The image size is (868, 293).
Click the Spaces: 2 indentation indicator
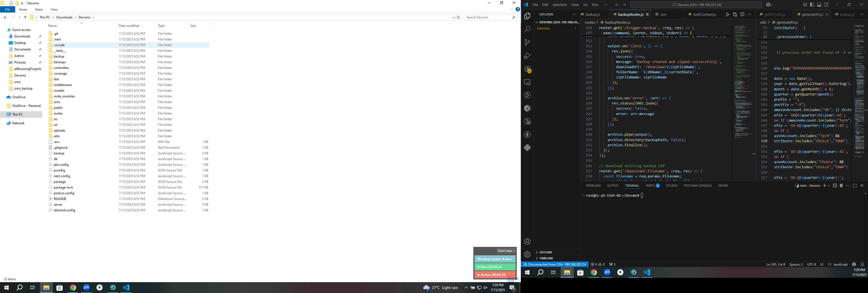click(x=796, y=264)
